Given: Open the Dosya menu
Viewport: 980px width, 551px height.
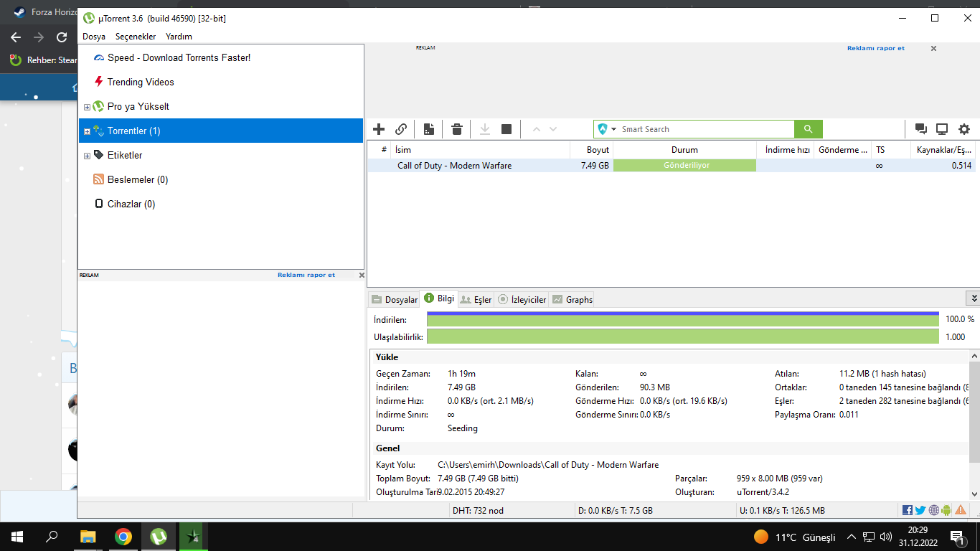Looking at the screenshot, I should (x=94, y=37).
